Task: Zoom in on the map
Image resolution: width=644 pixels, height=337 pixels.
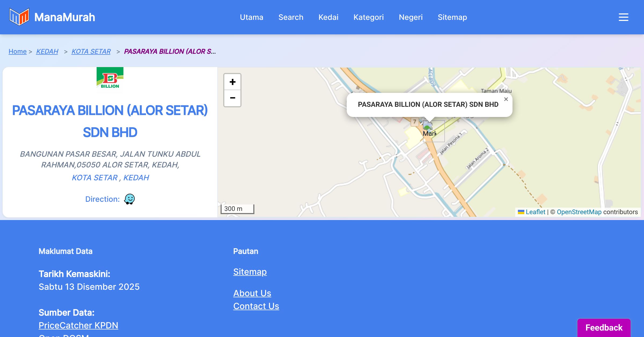Action: point(232,82)
